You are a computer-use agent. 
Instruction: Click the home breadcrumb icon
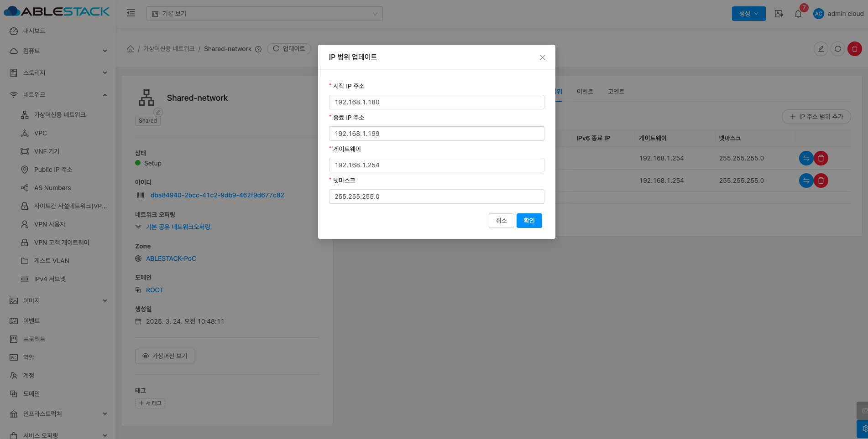point(131,49)
